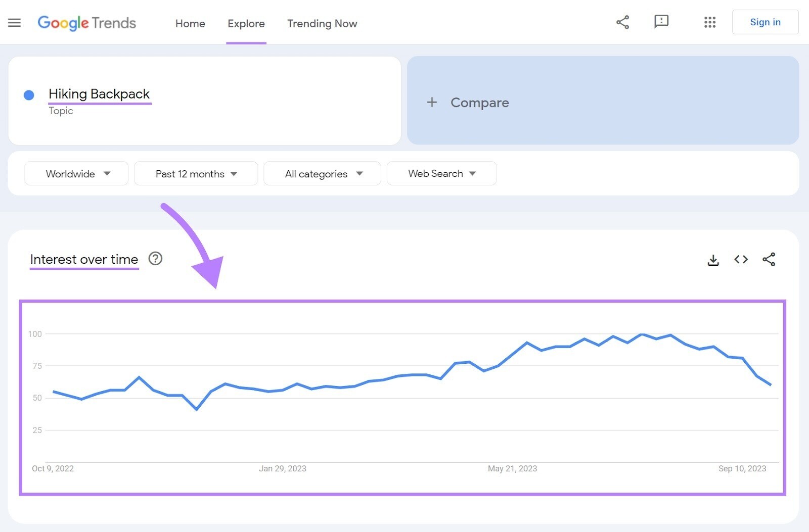Switch to the Home tab
The image size is (809, 532).
pos(190,23)
